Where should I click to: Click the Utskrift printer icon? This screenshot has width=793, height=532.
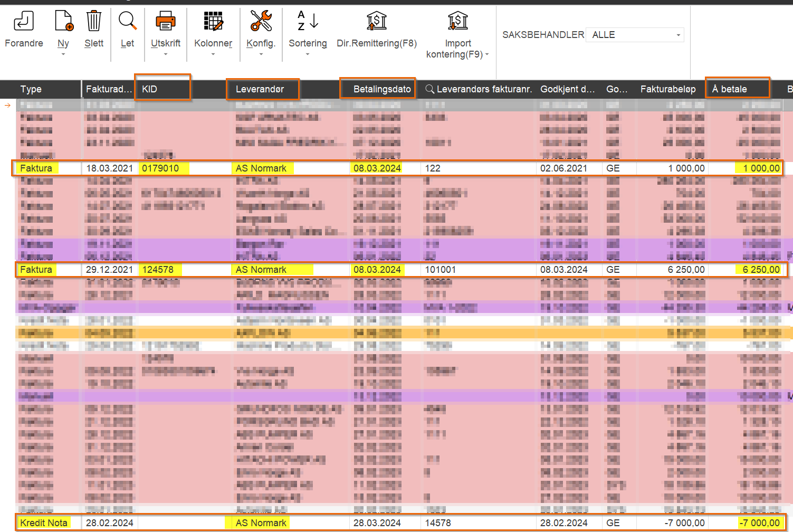point(166,21)
